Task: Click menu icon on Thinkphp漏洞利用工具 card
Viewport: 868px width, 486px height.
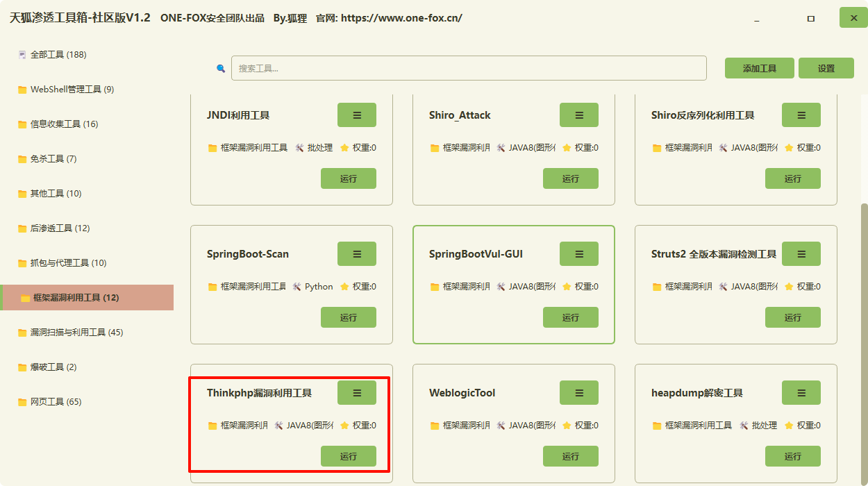Action: click(x=357, y=393)
